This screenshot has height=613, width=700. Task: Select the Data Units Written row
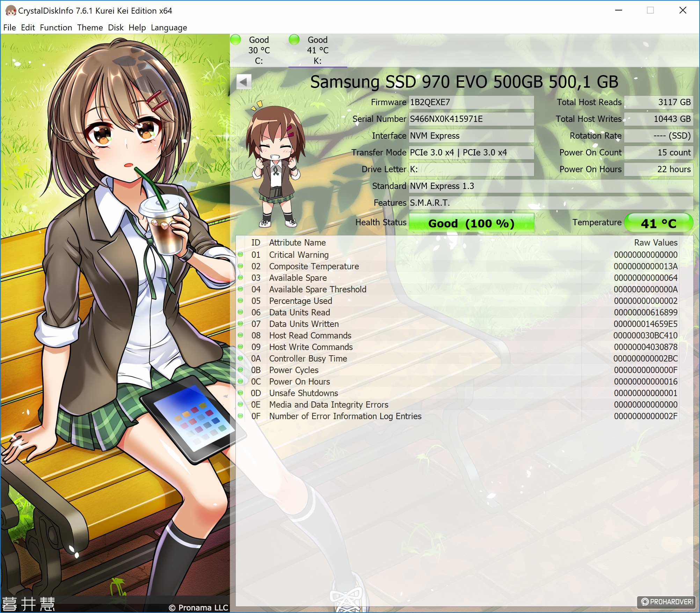click(458, 324)
